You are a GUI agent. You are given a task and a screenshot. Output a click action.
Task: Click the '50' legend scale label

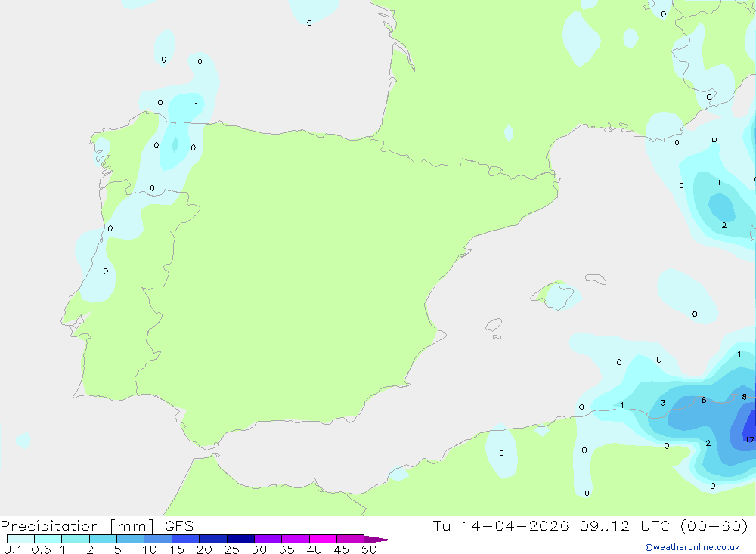coord(370,549)
